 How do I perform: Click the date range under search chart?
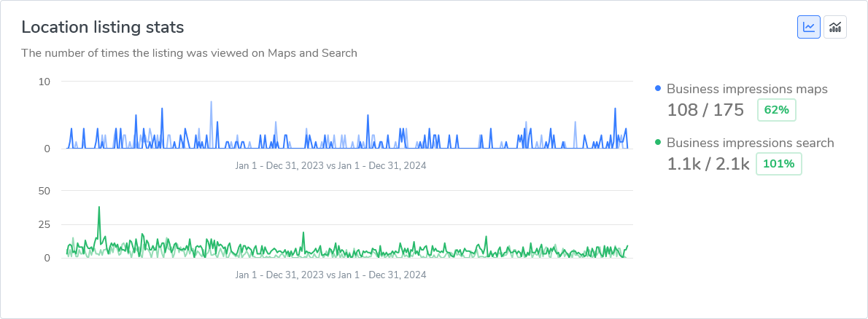pyautogui.click(x=330, y=275)
